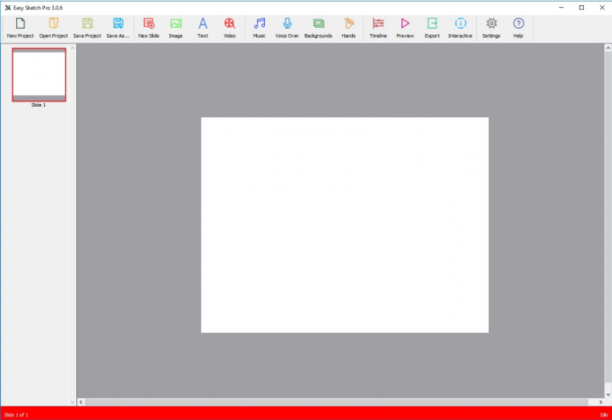
Task: Add a New Slide
Action: pyautogui.click(x=149, y=28)
